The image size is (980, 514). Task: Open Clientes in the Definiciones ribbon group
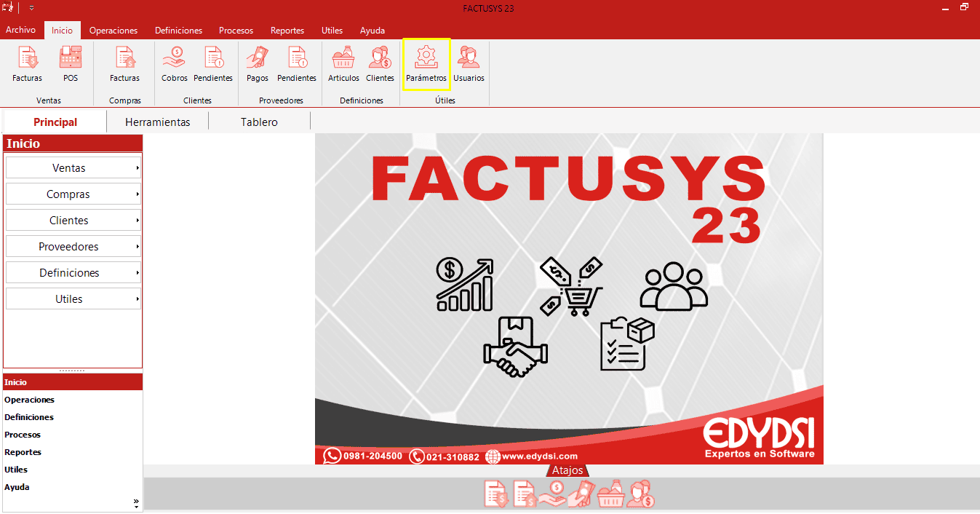click(x=380, y=64)
